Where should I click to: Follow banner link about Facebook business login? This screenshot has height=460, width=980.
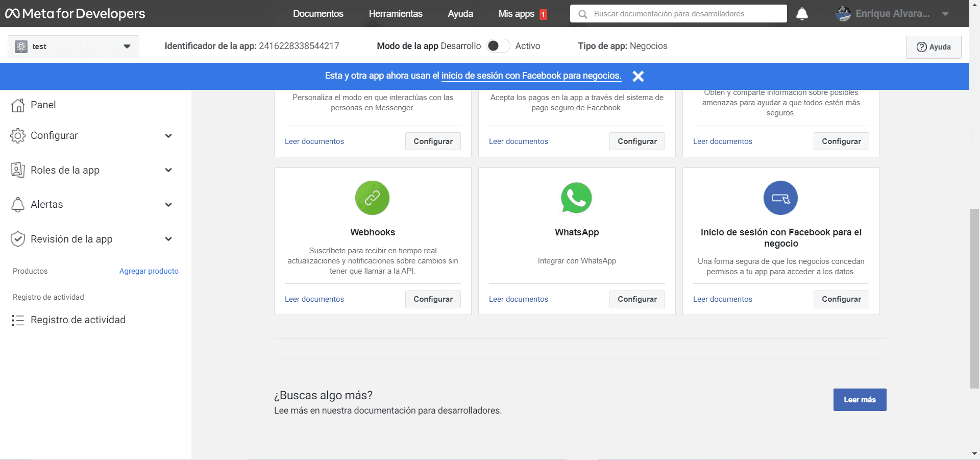click(x=531, y=76)
